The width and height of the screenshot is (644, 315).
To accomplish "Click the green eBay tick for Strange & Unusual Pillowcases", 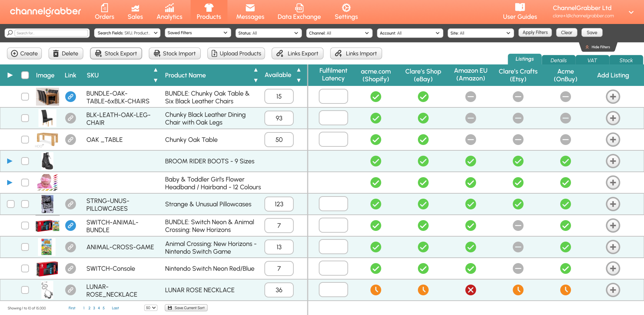I will pyautogui.click(x=423, y=204).
